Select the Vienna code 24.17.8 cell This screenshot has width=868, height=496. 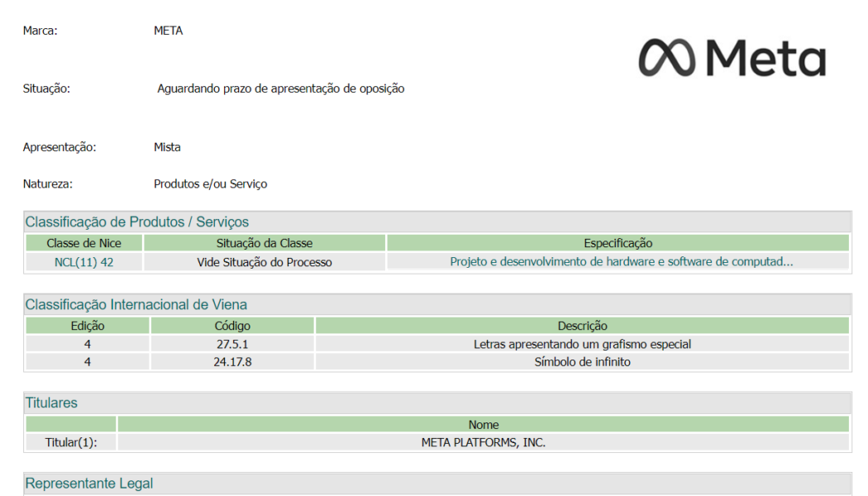(232, 361)
